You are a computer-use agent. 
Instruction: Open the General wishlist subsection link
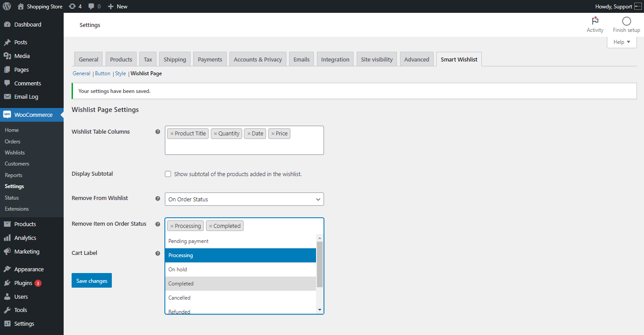[x=81, y=73]
